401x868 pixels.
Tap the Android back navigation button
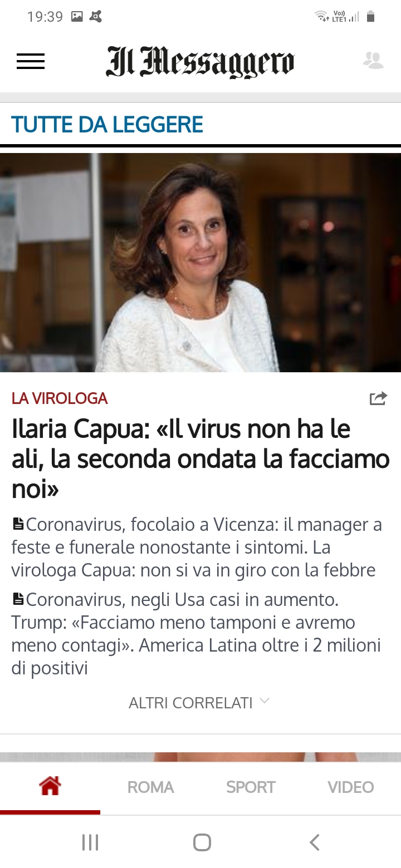coord(315,842)
